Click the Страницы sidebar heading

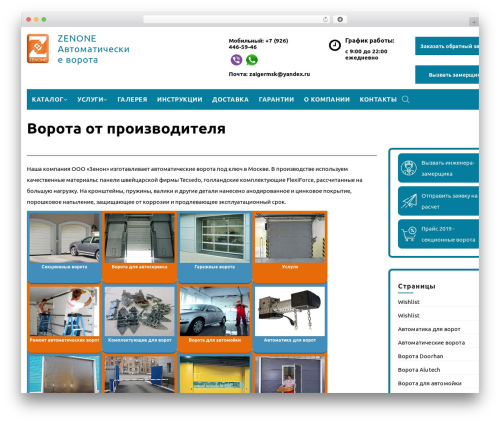[417, 286]
